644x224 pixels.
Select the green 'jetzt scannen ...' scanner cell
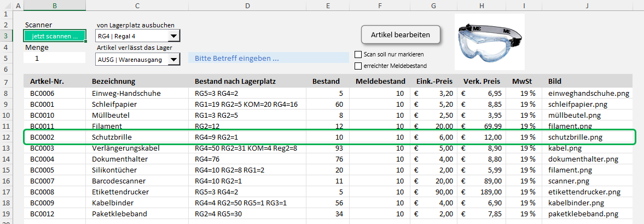55,36
